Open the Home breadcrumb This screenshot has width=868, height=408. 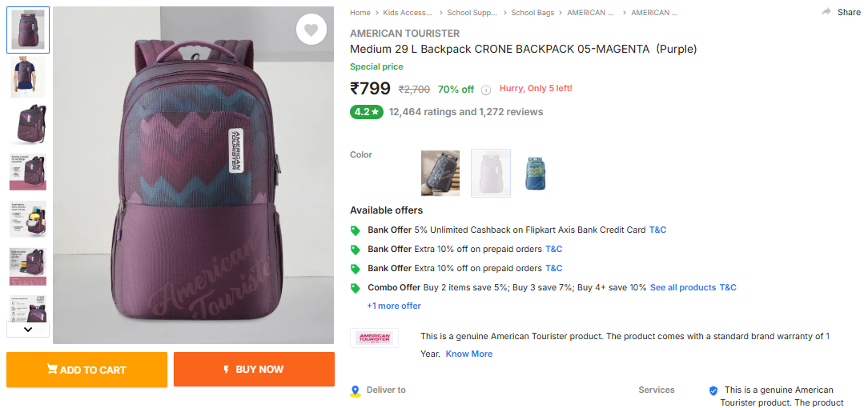point(360,13)
